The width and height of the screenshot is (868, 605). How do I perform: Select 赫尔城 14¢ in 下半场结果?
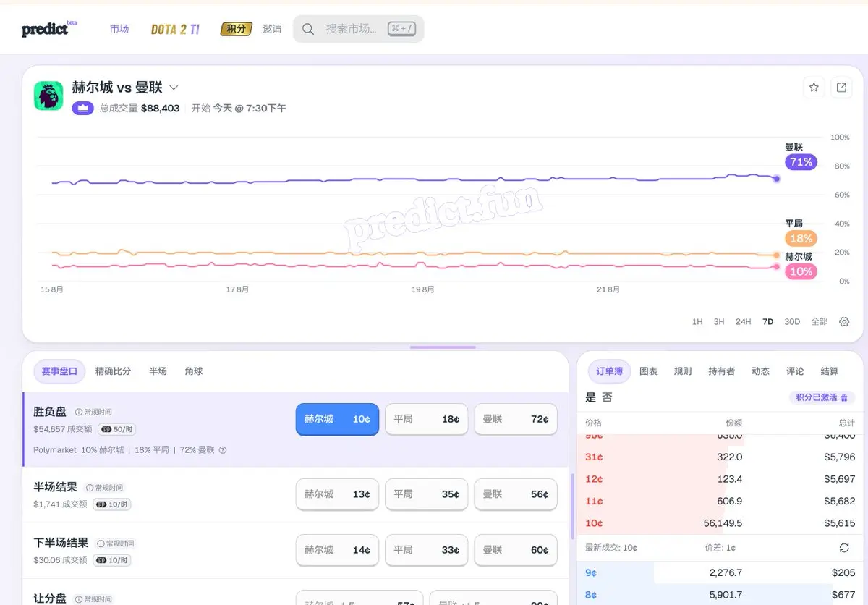point(337,550)
